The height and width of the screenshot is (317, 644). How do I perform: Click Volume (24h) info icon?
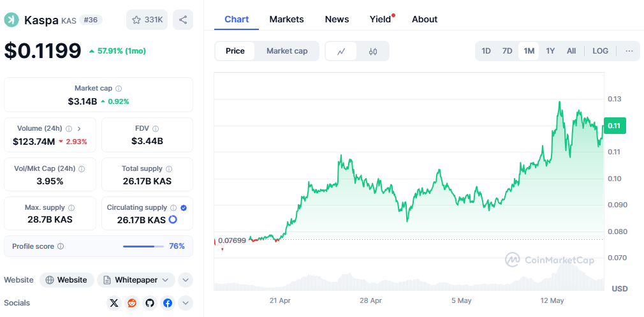pyautogui.click(x=69, y=129)
